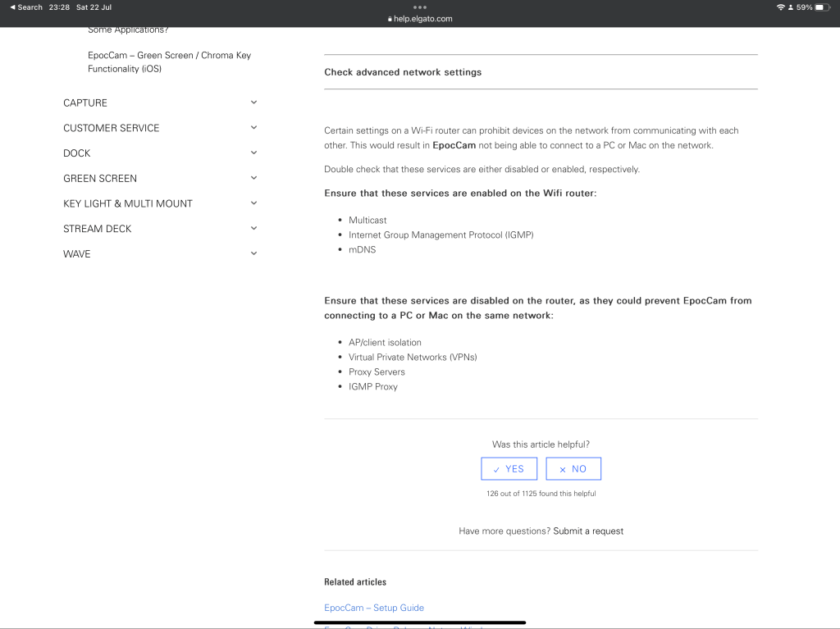840x629 pixels.
Task: Open the STREAM DECK category label
Action: 97,229
